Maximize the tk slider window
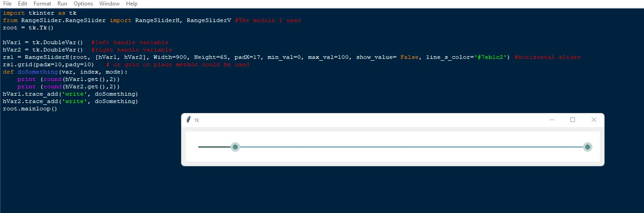 coord(573,120)
